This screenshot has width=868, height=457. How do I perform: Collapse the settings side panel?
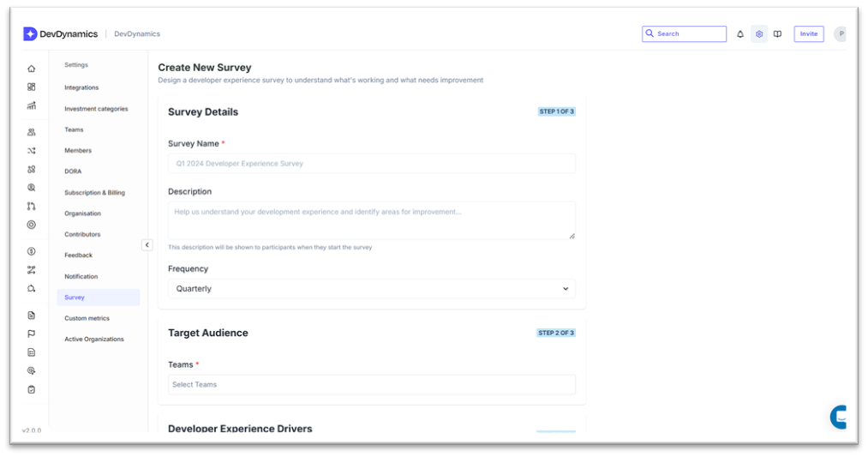click(x=147, y=245)
